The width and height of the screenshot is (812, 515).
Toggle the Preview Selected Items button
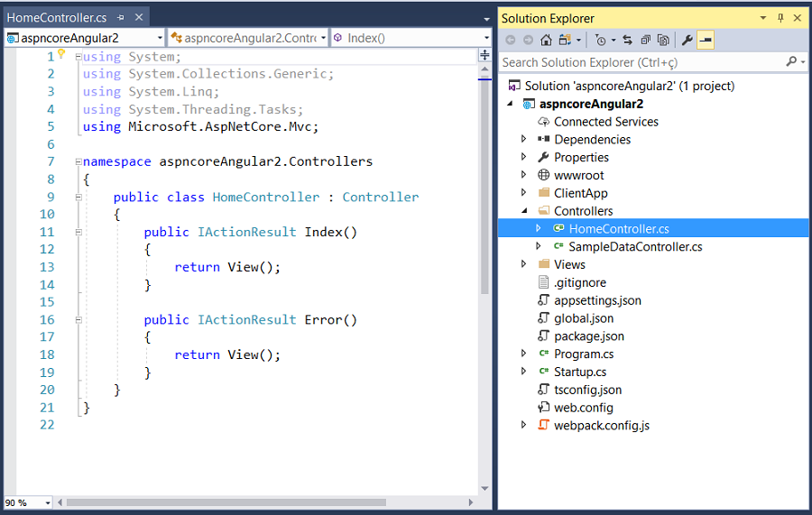pyautogui.click(x=706, y=40)
